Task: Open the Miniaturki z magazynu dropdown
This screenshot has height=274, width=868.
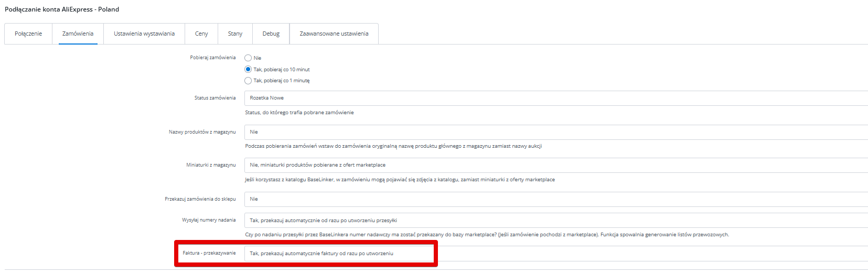Action: click(x=556, y=165)
